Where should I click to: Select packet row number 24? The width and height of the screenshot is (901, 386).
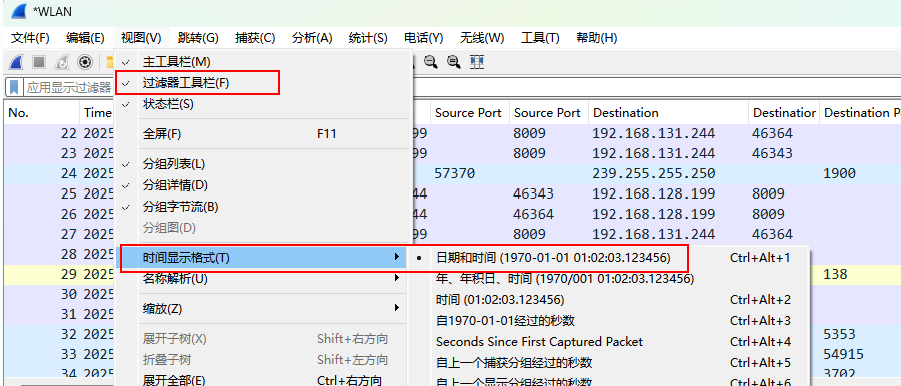click(x=68, y=173)
